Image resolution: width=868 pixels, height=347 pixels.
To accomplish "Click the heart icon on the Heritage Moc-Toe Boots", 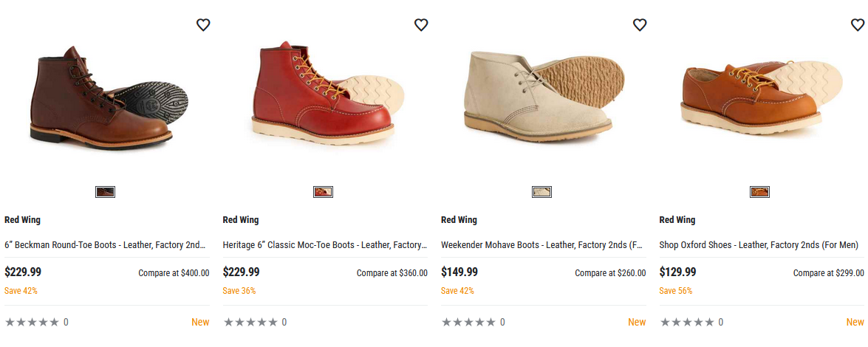I will click(x=421, y=25).
